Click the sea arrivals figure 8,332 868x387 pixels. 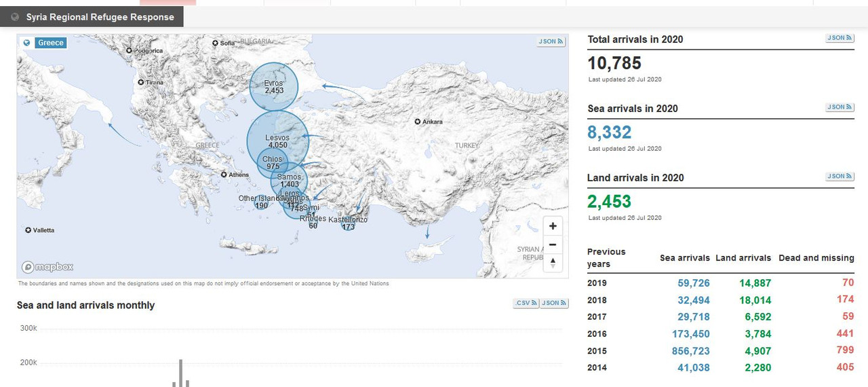tap(610, 132)
